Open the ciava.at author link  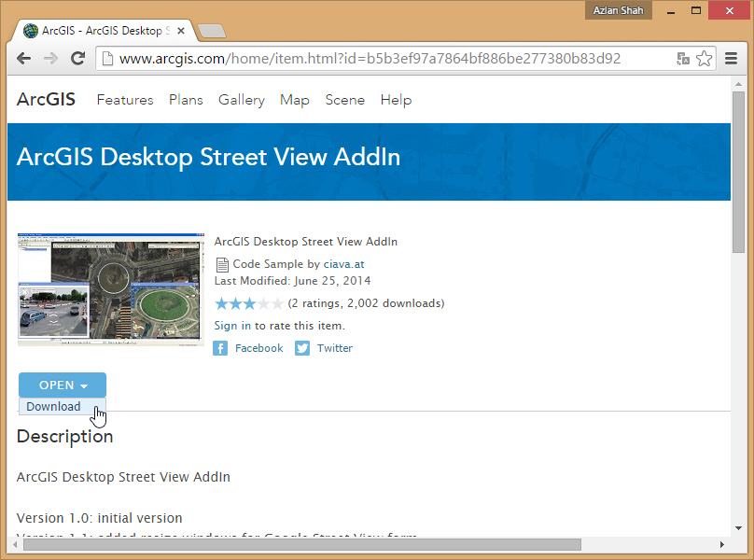coord(343,264)
